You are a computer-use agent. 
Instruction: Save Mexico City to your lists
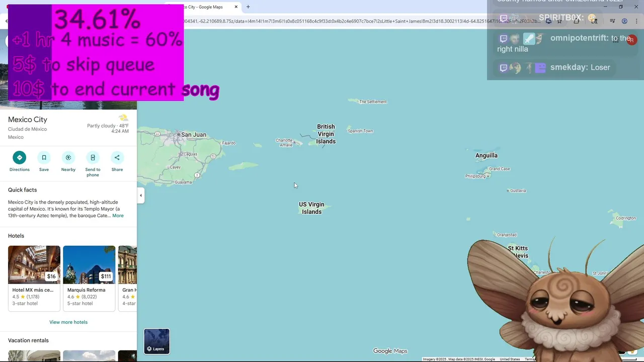44,162
